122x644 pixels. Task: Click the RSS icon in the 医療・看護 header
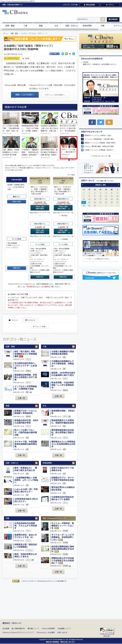(36, 346)
